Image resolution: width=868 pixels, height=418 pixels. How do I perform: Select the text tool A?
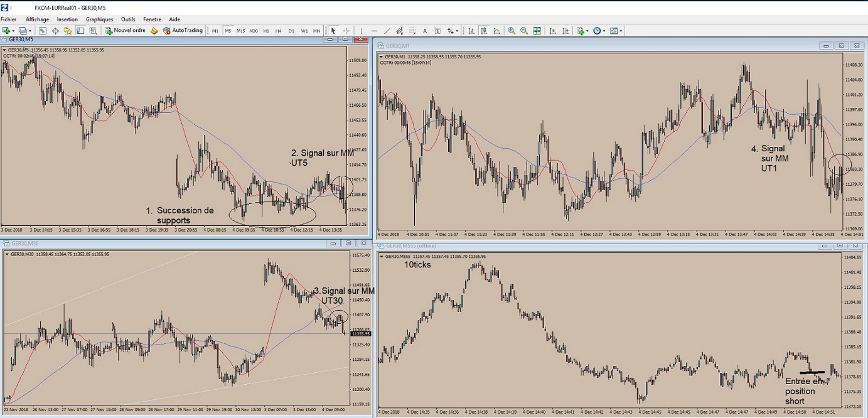[425, 31]
